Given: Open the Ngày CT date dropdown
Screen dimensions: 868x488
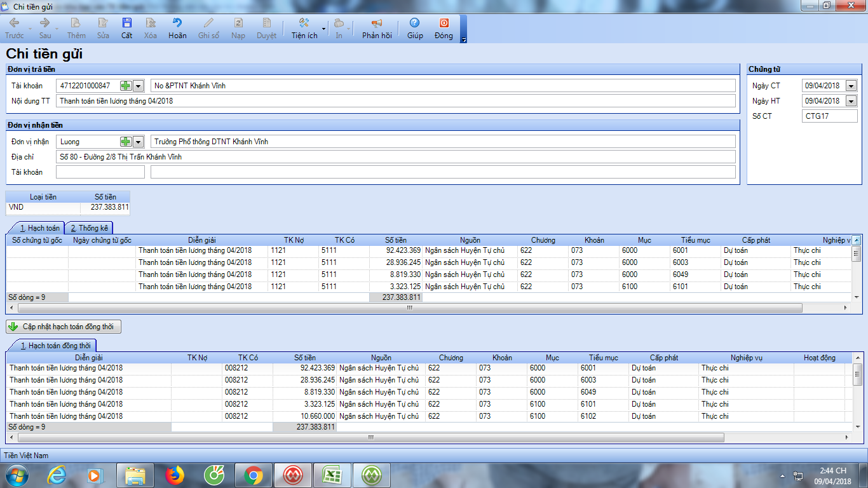Looking at the screenshot, I should pos(851,86).
